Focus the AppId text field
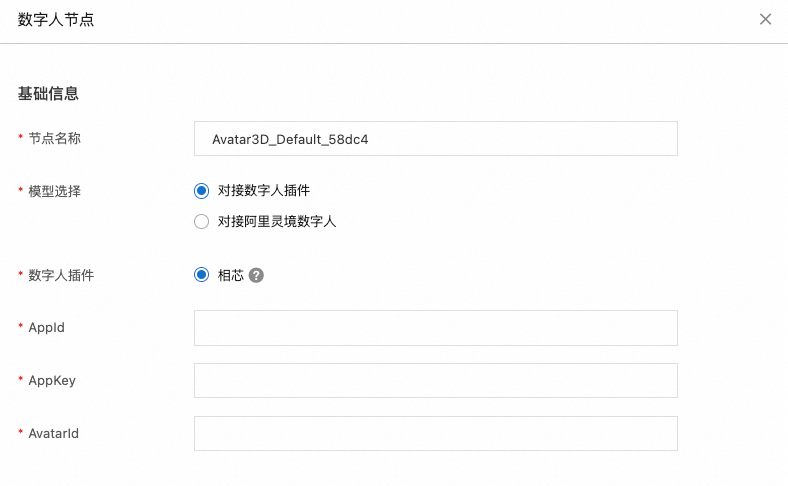This screenshot has height=486, width=788. (x=436, y=328)
